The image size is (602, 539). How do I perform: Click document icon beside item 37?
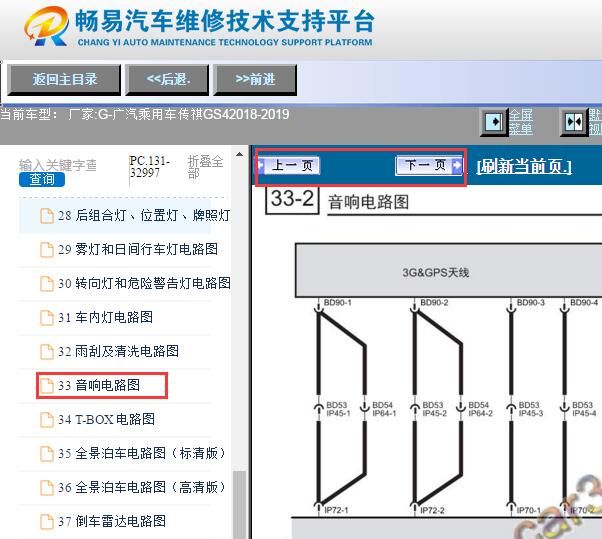[47, 521]
